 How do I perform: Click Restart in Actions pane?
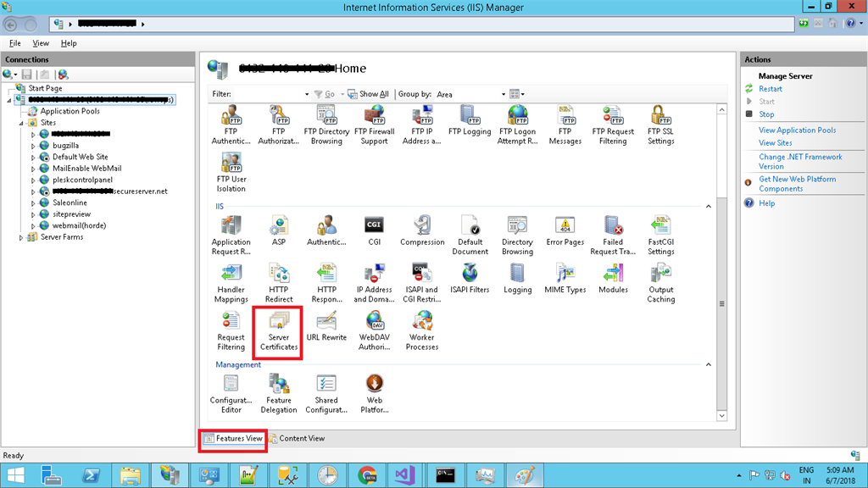(x=770, y=89)
